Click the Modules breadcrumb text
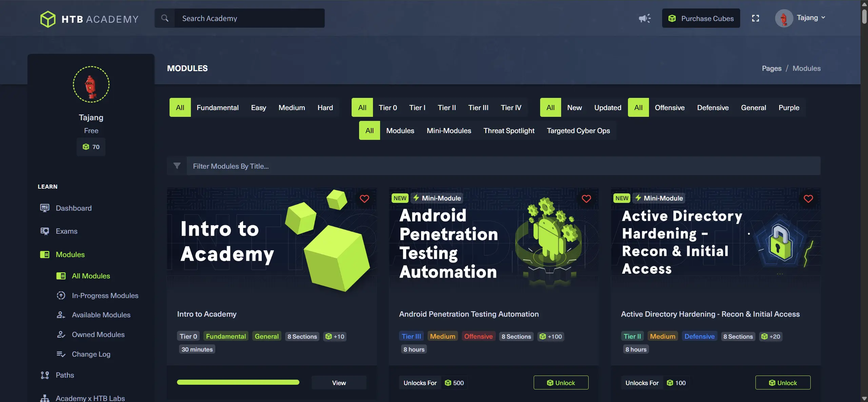Screen dimensions: 868x402 (x=807, y=68)
